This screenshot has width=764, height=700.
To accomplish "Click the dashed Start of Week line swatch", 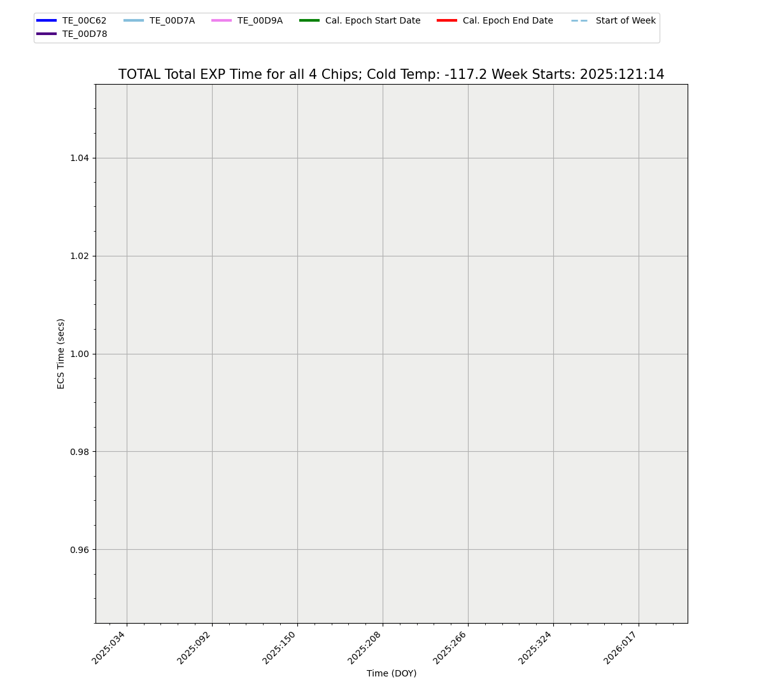I will [580, 20].
